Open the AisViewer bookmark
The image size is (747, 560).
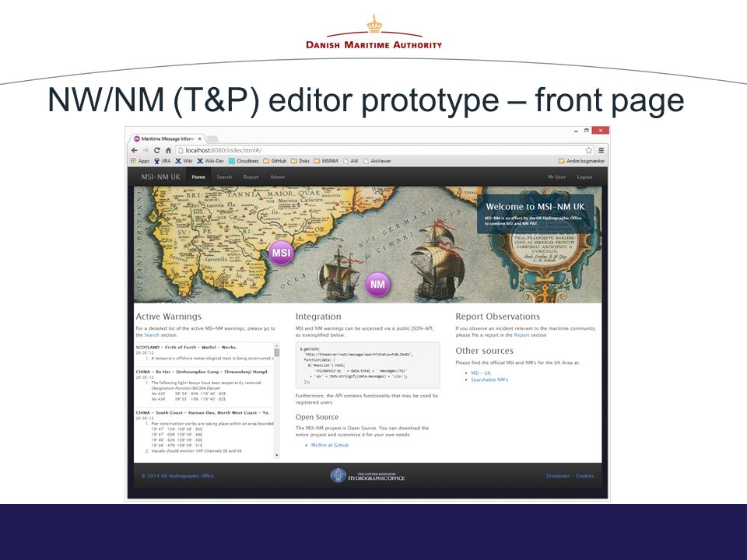377,161
